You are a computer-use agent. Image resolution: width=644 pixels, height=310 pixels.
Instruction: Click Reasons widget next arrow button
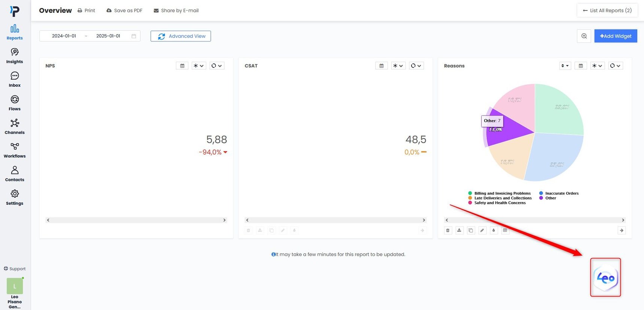tap(622, 230)
